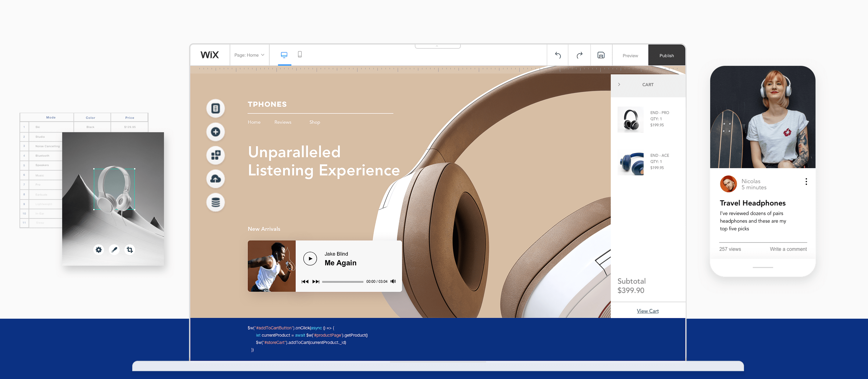This screenshot has height=379, width=868.
Task: Select the END - ACE cart item text
Action: click(660, 162)
